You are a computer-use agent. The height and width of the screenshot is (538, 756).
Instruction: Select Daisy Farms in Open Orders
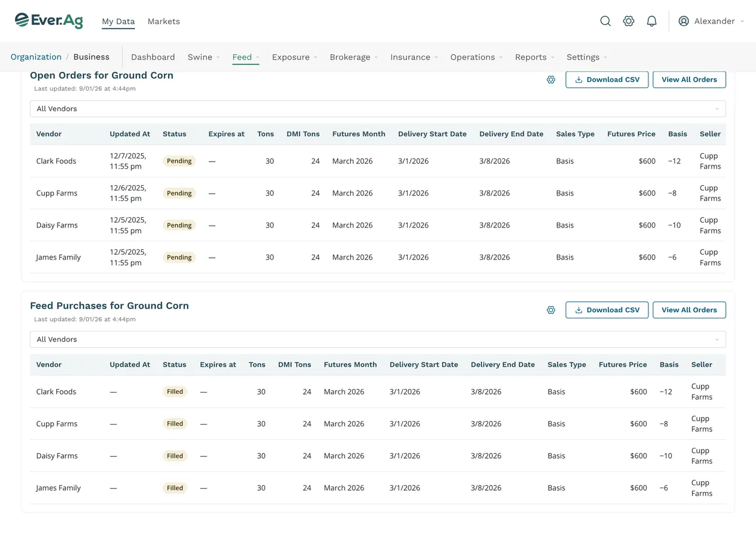[57, 225]
